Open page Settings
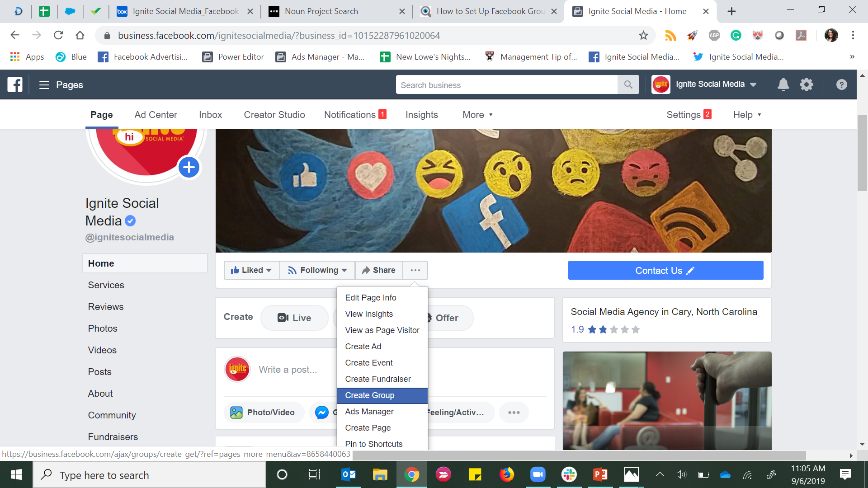The image size is (868, 488). point(689,115)
